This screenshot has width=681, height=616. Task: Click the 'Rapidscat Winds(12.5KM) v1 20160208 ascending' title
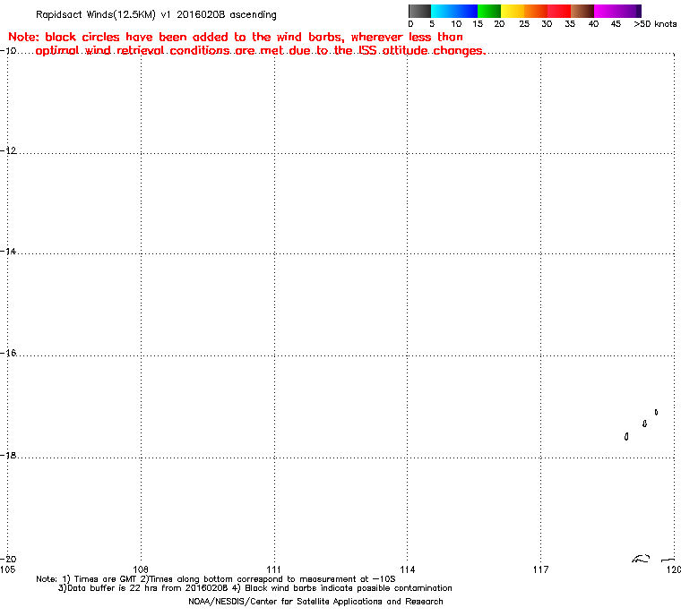156,14
